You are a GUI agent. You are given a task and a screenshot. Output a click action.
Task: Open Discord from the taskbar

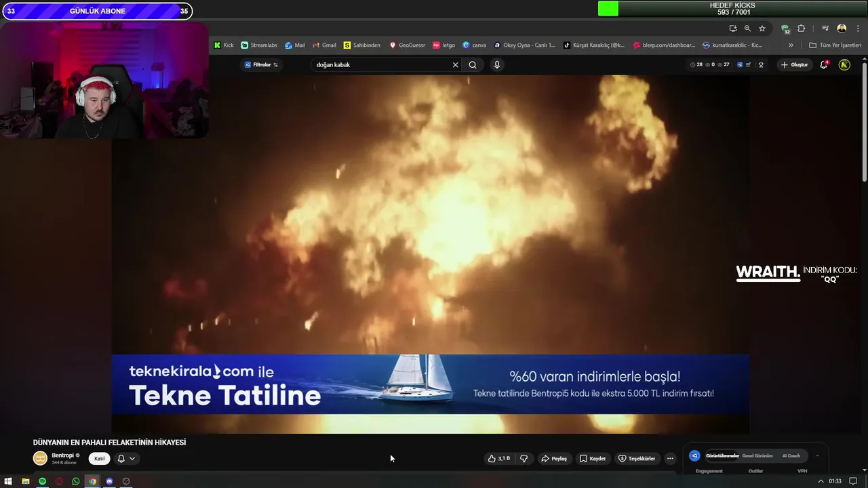pos(109,481)
